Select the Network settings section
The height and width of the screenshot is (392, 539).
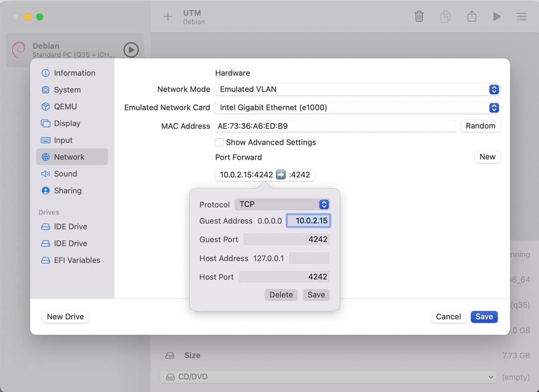pyautogui.click(x=72, y=157)
